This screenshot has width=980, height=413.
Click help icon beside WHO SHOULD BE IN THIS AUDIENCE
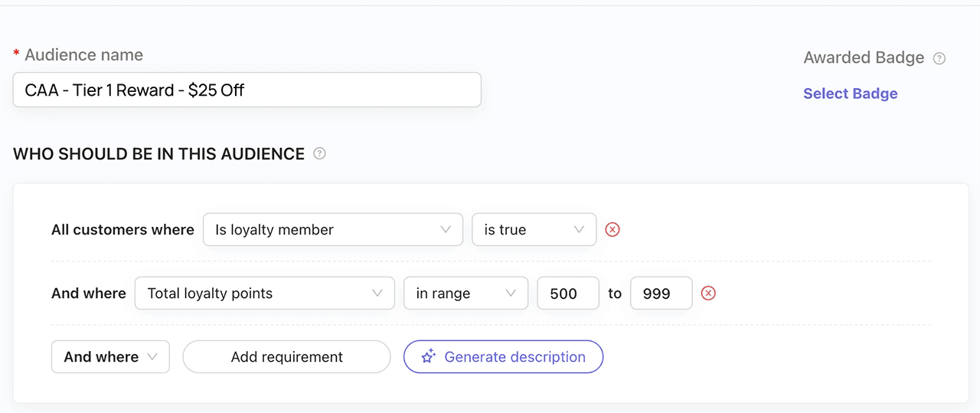click(320, 153)
